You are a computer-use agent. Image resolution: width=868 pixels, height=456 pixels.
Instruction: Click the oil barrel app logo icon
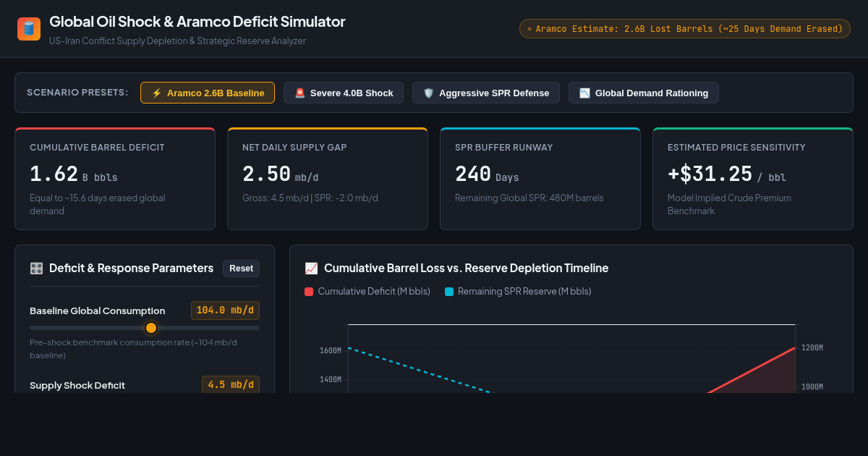point(29,29)
